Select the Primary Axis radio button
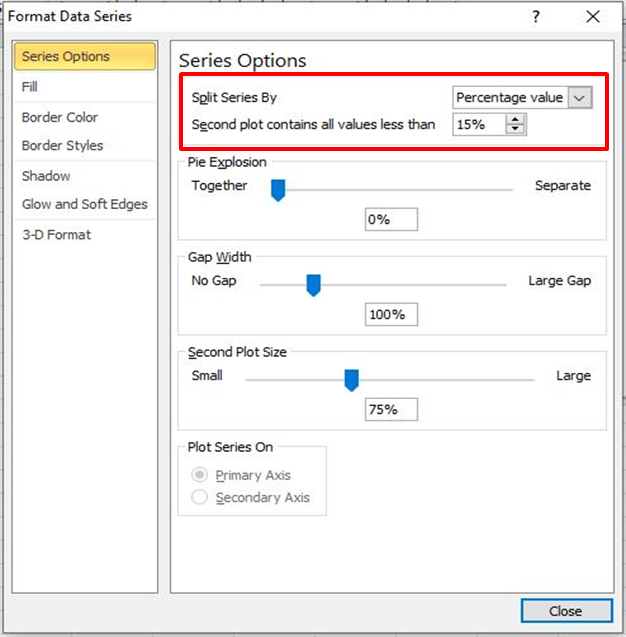The image size is (626, 637). point(200,475)
